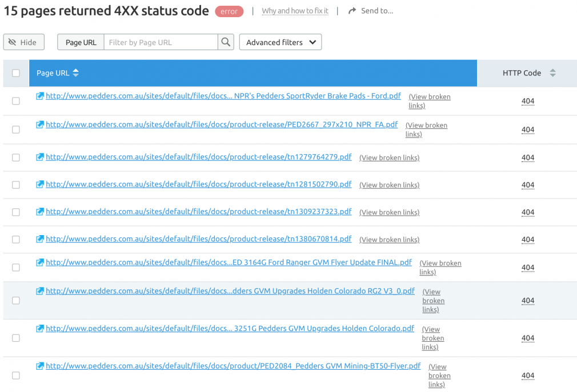577x392 pixels.
Task: Click the red error badge
Action: pyautogui.click(x=229, y=11)
